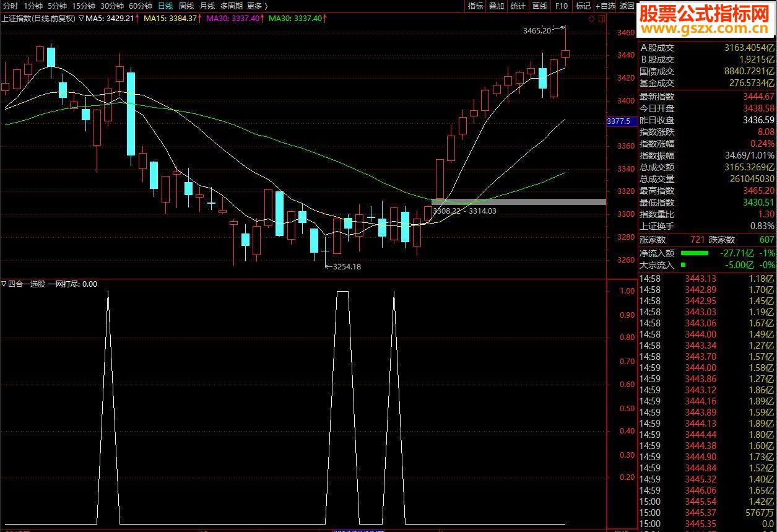Click the 指数涨跌 row

coord(707,132)
